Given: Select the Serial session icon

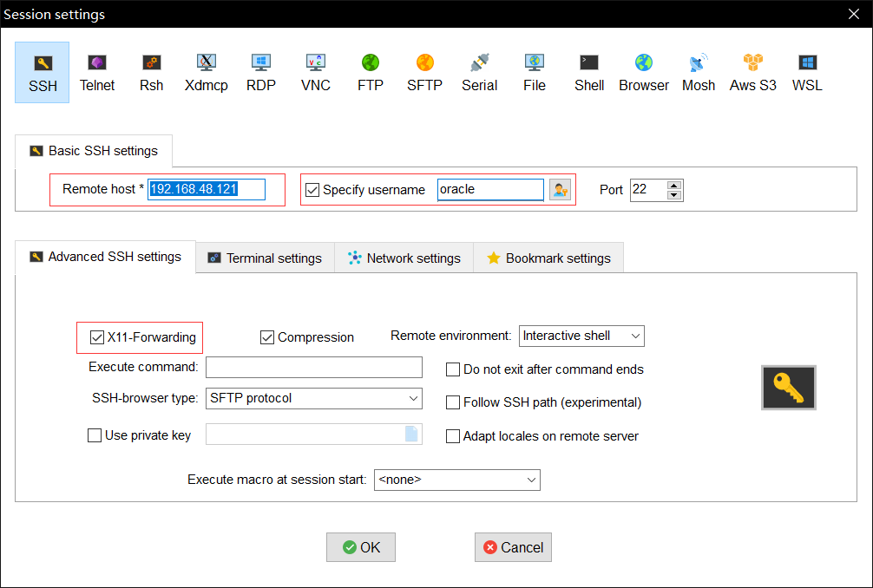Looking at the screenshot, I should pyautogui.click(x=479, y=72).
